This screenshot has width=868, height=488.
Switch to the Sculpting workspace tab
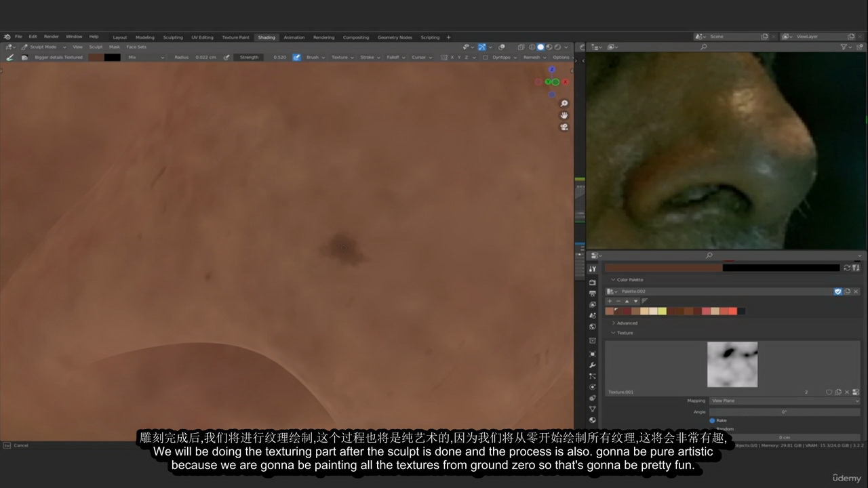pos(173,37)
